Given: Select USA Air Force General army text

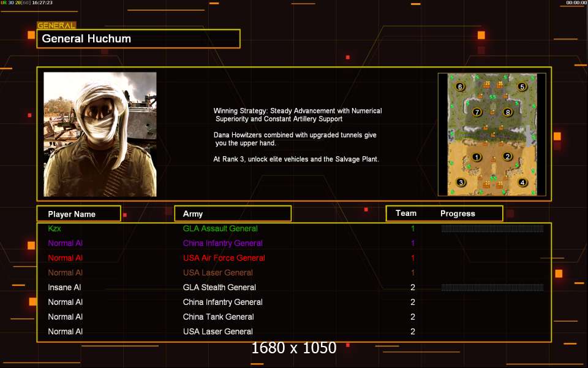Looking at the screenshot, I should [x=224, y=258].
